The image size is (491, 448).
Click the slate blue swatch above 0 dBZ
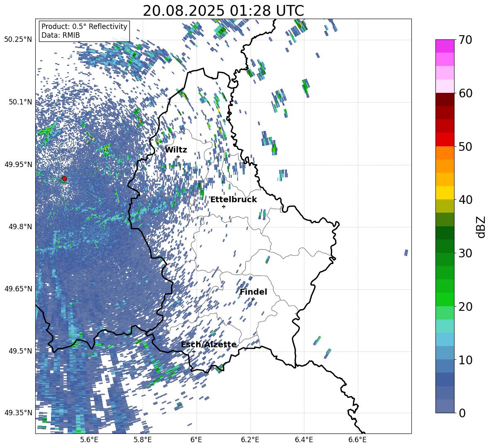click(x=445, y=406)
